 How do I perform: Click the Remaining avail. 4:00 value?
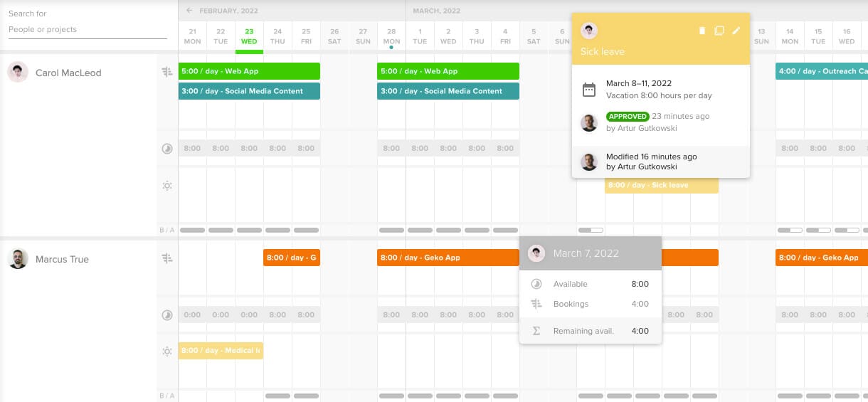click(640, 331)
